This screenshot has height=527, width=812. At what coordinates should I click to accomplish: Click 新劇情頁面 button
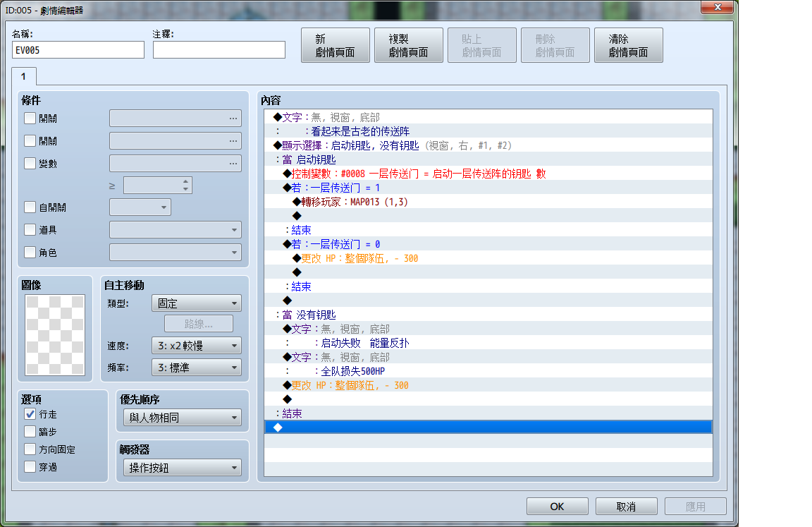336,45
